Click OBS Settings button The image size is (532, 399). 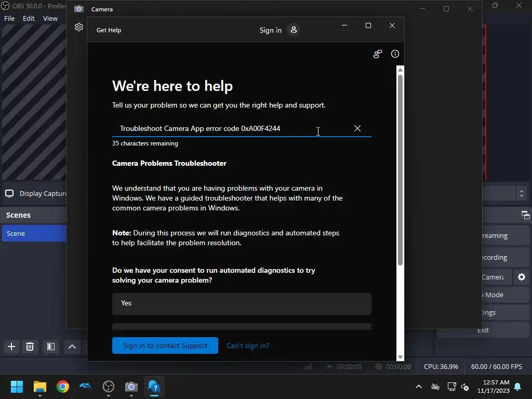505,312
